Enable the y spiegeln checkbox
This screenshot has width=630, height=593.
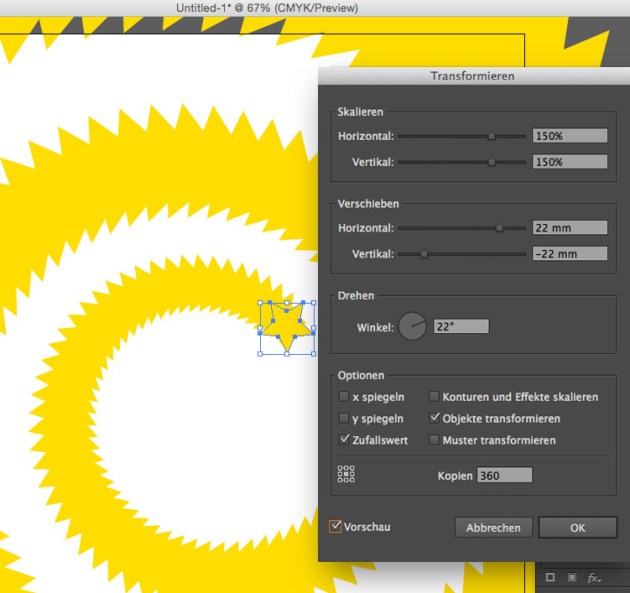click(x=344, y=419)
